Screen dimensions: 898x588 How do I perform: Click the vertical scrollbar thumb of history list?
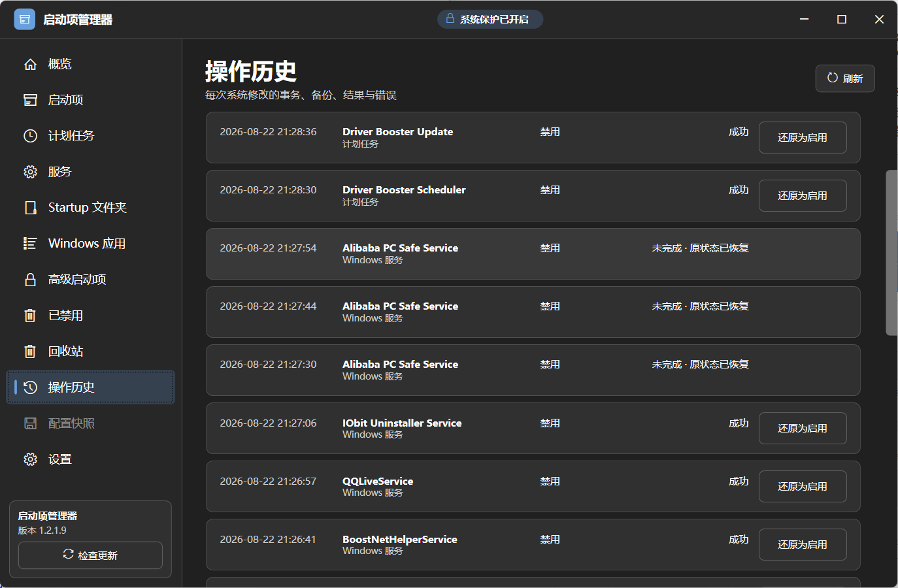click(x=891, y=253)
